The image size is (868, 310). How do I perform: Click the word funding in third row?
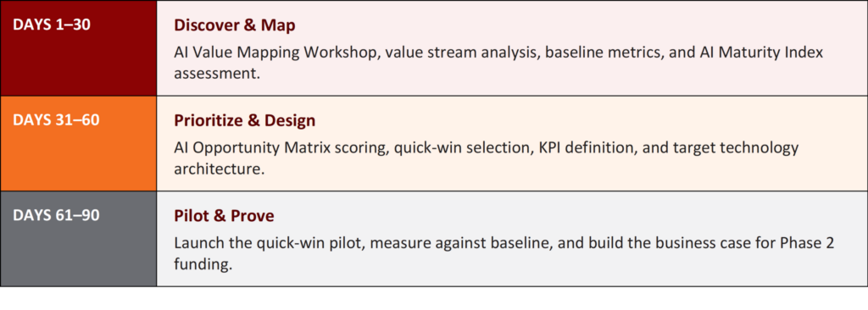click(202, 264)
